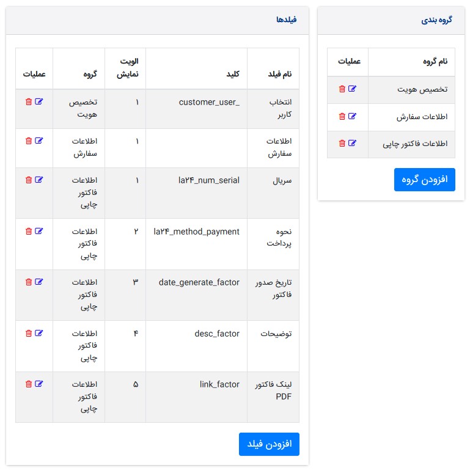The image size is (470, 476).
Task: Delete the اطلاعات فاکتور چاپی group
Action: click(x=342, y=144)
